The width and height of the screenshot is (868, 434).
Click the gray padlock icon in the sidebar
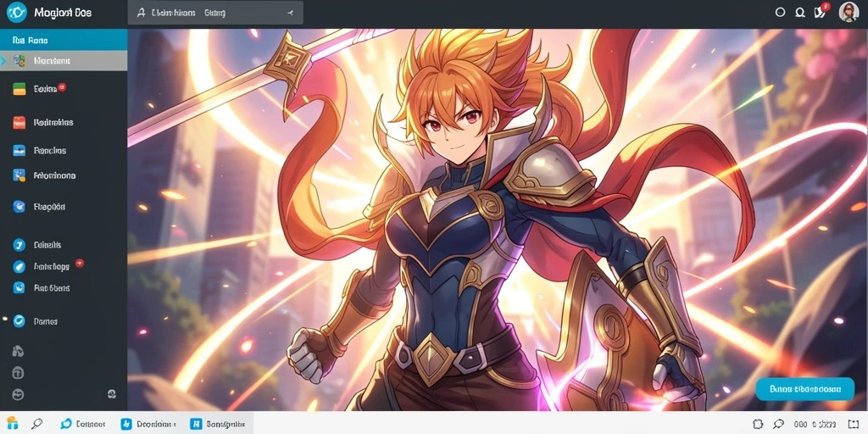point(19,373)
